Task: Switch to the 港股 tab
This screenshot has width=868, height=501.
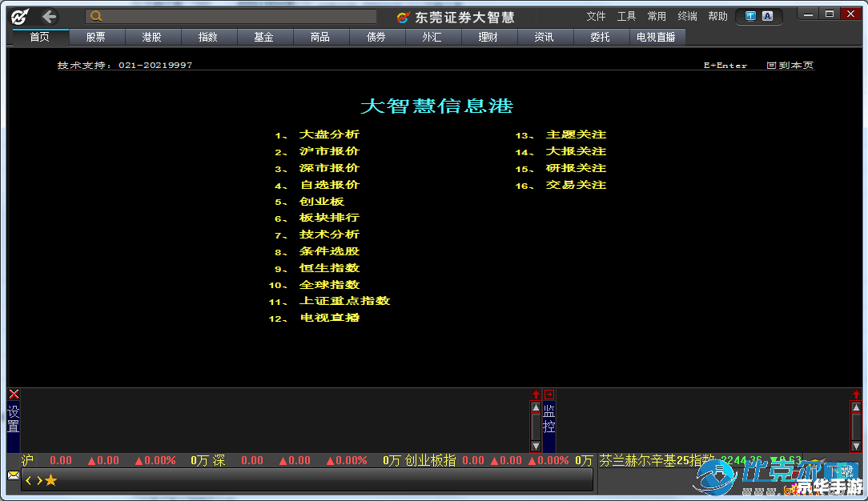Action: [151, 37]
